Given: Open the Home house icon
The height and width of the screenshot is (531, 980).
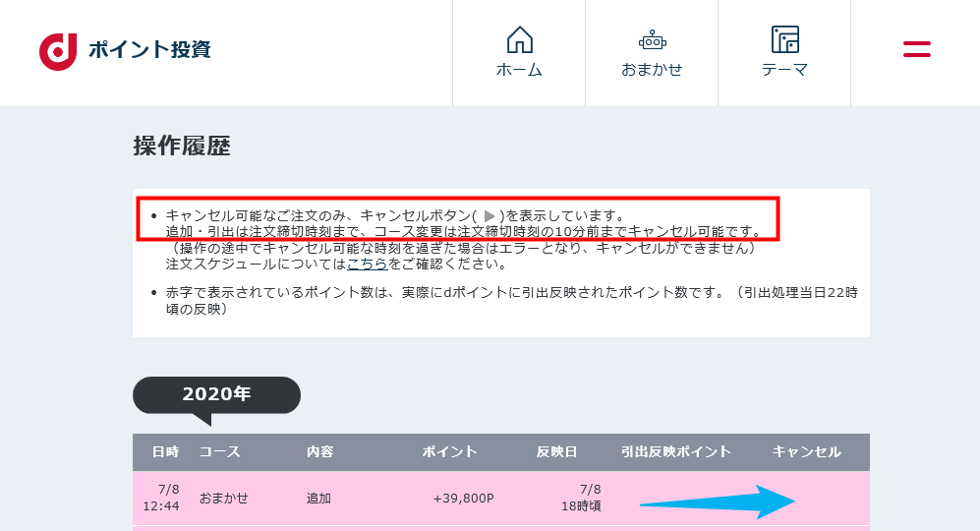Looking at the screenshot, I should click(x=519, y=39).
